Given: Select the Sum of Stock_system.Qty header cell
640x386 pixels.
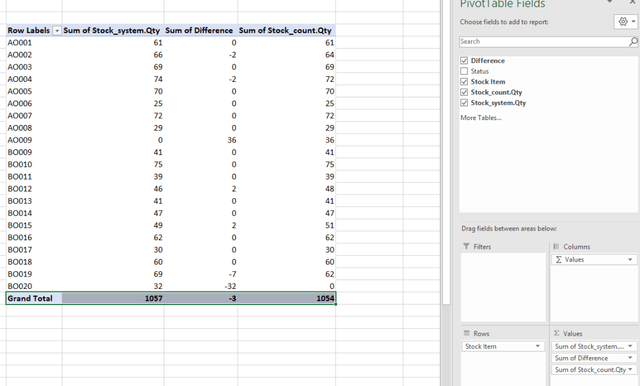Looking at the screenshot, I should [113, 31].
